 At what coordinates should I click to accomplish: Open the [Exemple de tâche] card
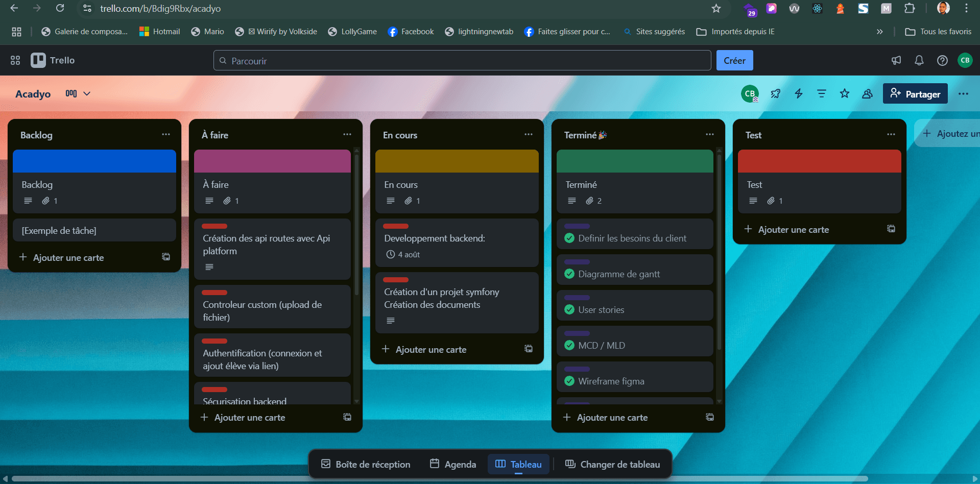(x=94, y=230)
